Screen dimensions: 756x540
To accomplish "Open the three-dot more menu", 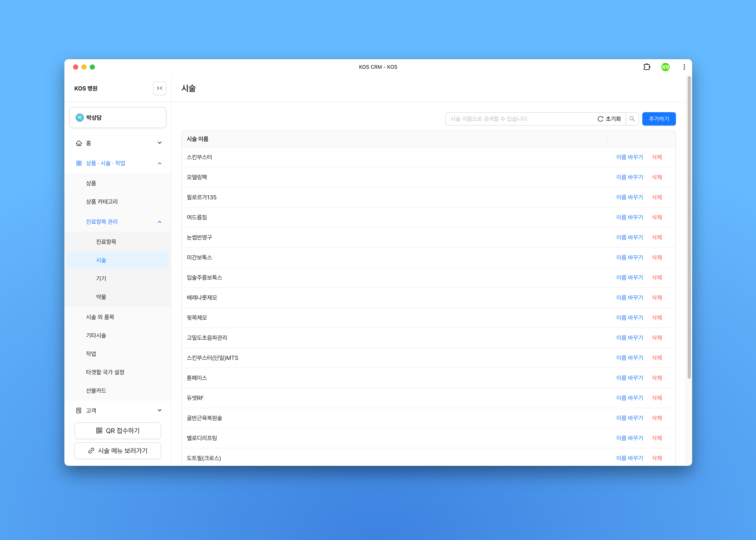I will [x=684, y=67].
